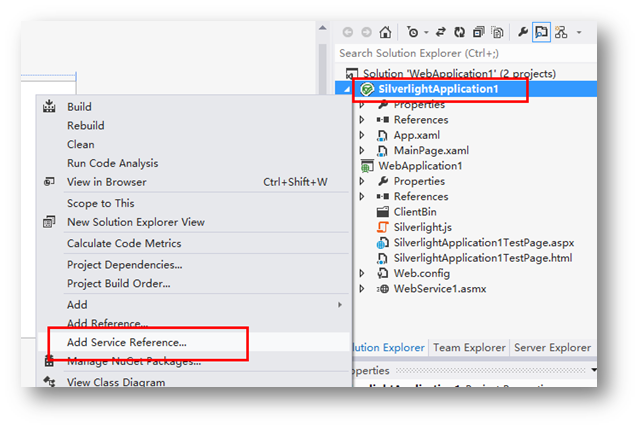Click the Web.config file icon
Viewport: 639px width, 429px height.
coord(382,273)
